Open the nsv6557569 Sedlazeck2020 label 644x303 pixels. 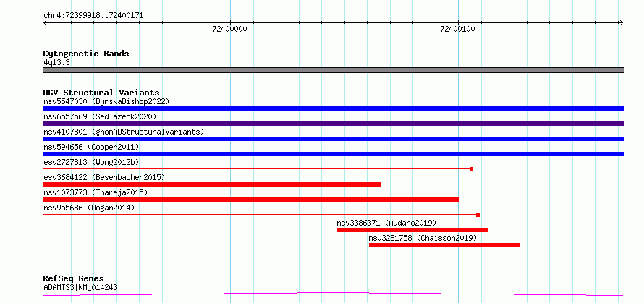pyautogui.click(x=100, y=116)
